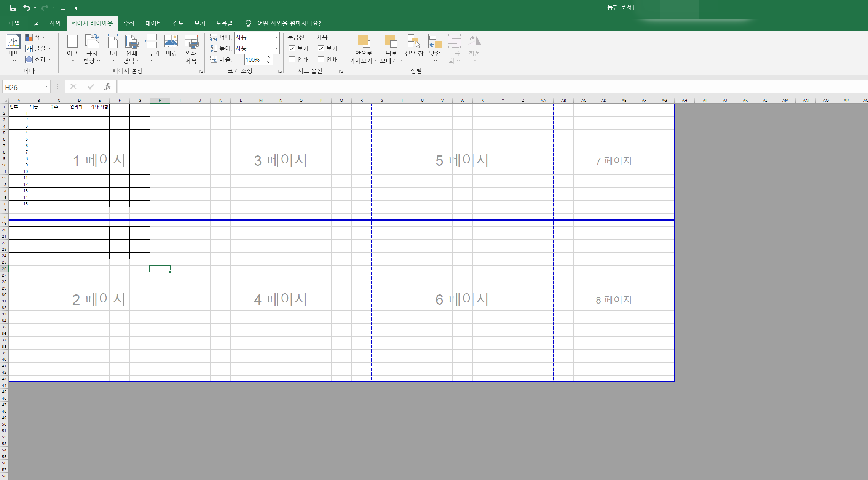Image resolution: width=868 pixels, height=480 pixels.
Task: Enable 눈금선 인쇄 gridlines print checkbox
Action: point(292,59)
